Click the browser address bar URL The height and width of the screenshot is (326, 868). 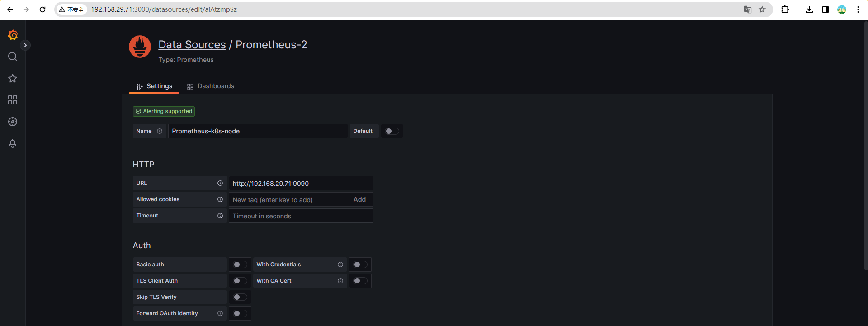tap(164, 9)
